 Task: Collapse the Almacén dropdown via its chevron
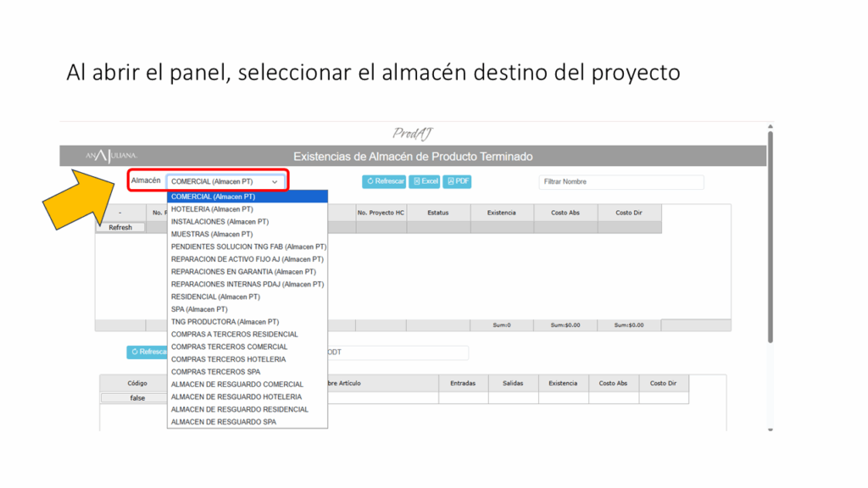pos(275,181)
